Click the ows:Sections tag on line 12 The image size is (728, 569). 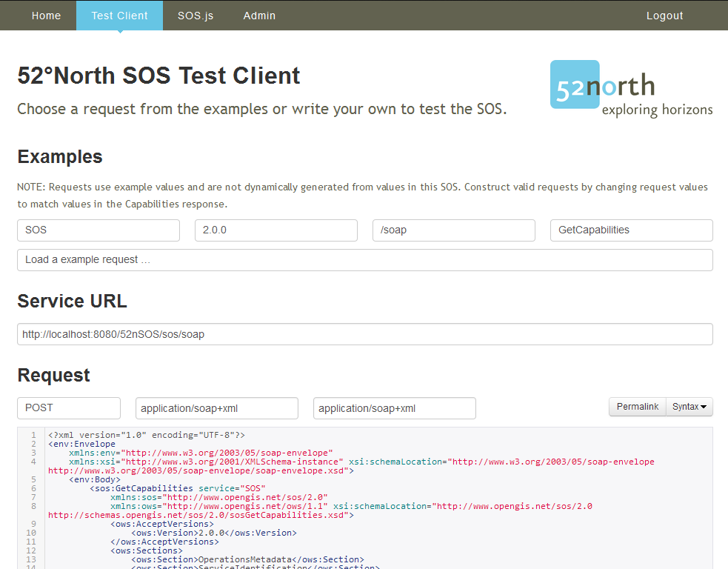pos(146,550)
